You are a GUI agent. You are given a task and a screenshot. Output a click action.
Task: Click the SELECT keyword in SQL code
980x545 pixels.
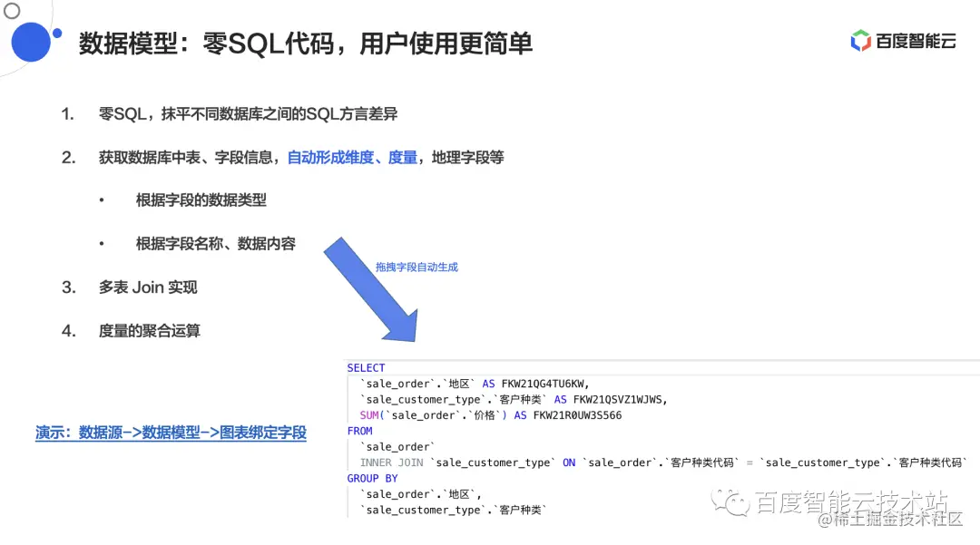tap(367, 367)
